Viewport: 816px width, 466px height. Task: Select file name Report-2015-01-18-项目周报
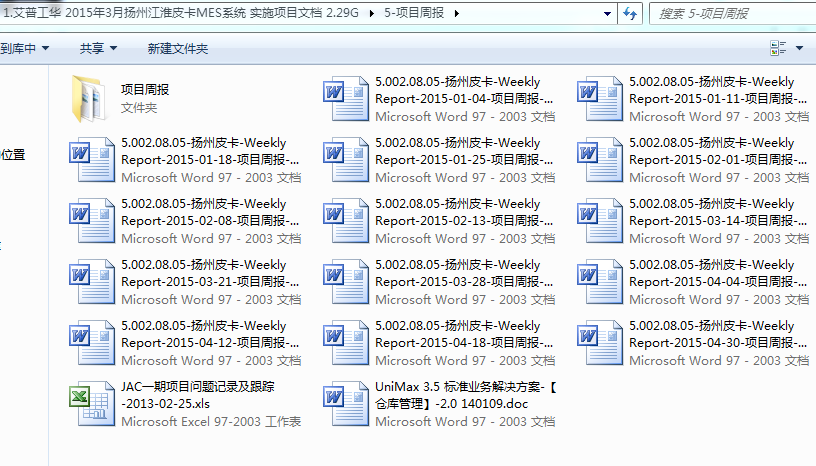(210, 151)
